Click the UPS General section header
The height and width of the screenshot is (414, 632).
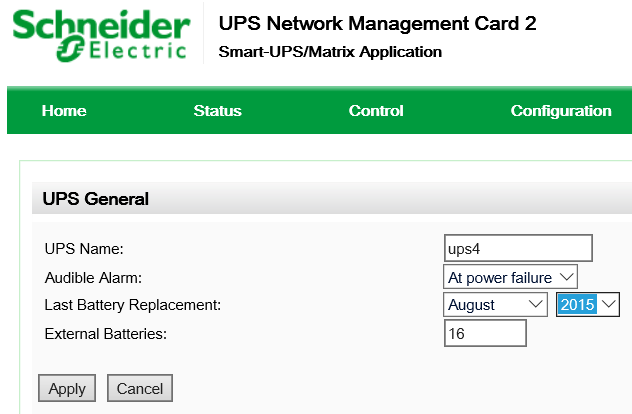click(x=96, y=199)
